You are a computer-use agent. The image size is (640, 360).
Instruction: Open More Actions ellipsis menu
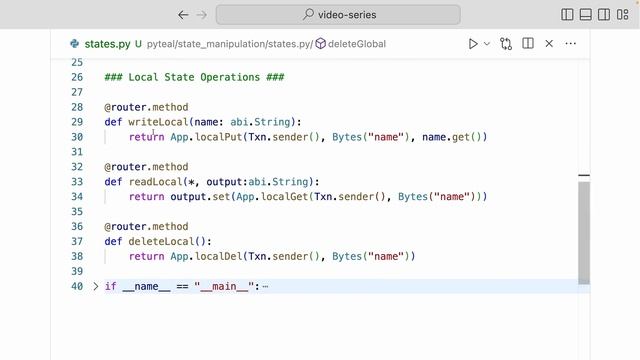[571, 43]
